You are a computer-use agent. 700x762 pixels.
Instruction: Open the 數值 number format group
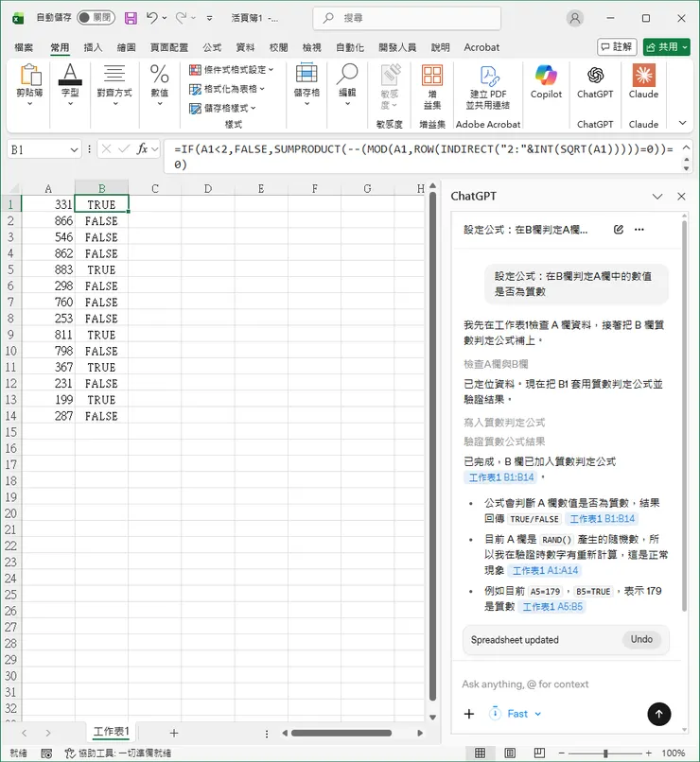tap(160, 84)
